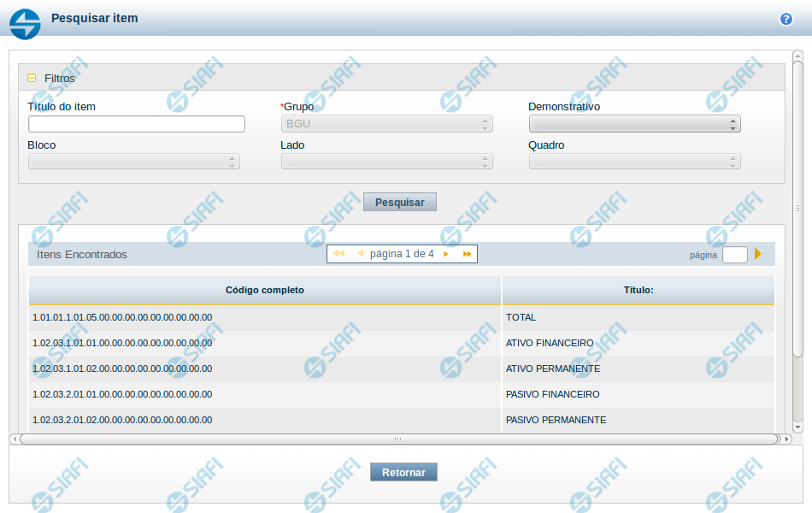The height and width of the screenshot is (513, 812).
Task: Open the Quadro dropdown
Action: pyautogui.click(x=634, y=162)
